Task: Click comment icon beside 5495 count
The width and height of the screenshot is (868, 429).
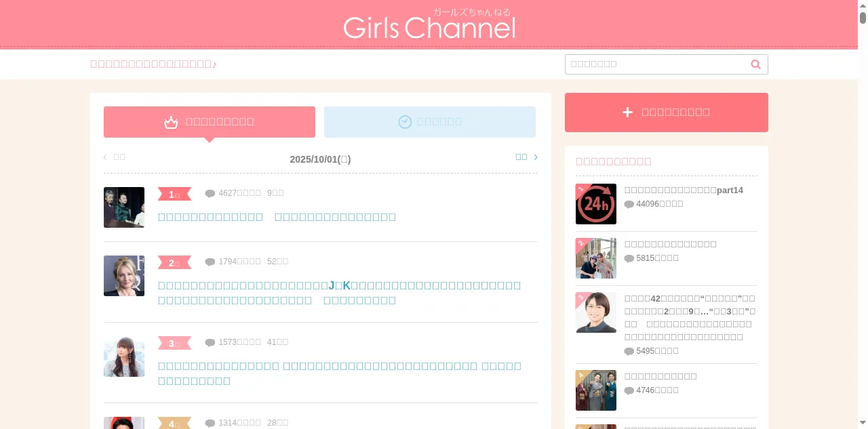Action: [629, 352]
